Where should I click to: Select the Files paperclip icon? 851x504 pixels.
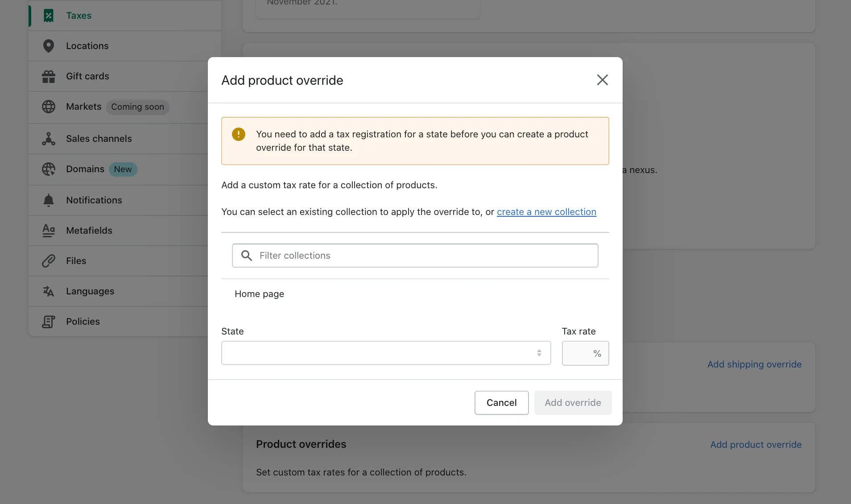point(49,261)
